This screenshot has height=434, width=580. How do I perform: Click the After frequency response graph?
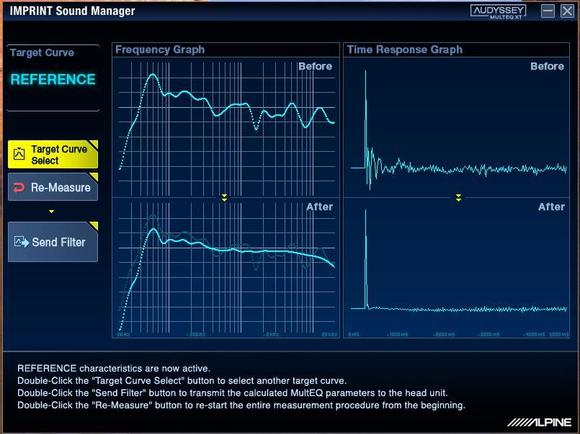[x=226, y=268]
